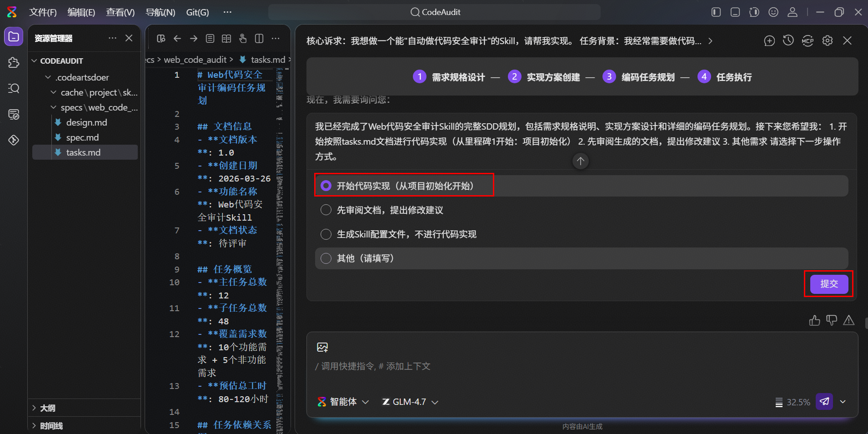Close the chat panel with X
868x434 pixels.
(x=848, y=41)
